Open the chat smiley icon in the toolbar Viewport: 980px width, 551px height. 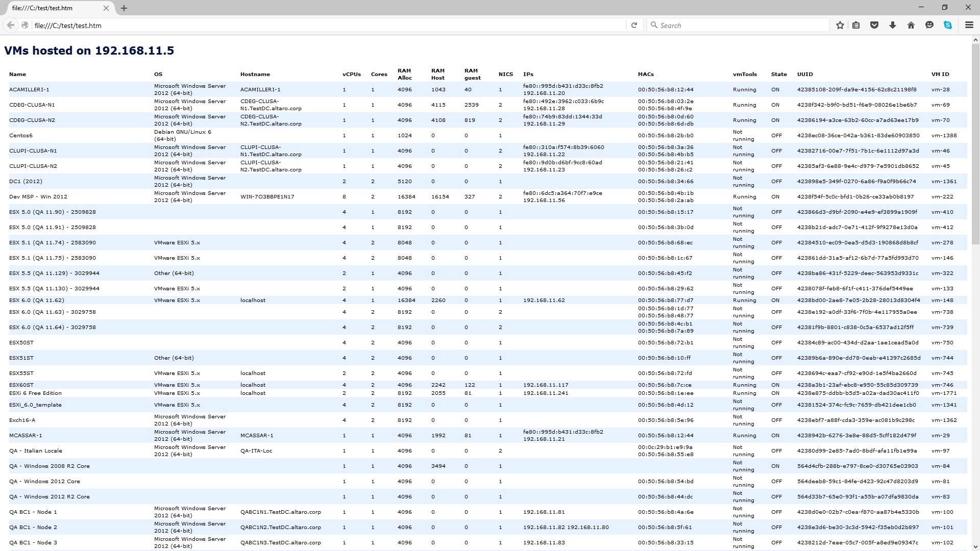coord(929,25)
